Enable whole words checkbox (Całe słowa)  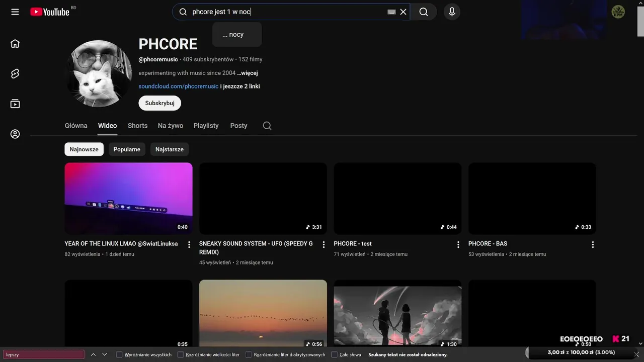tap(334, 354)
